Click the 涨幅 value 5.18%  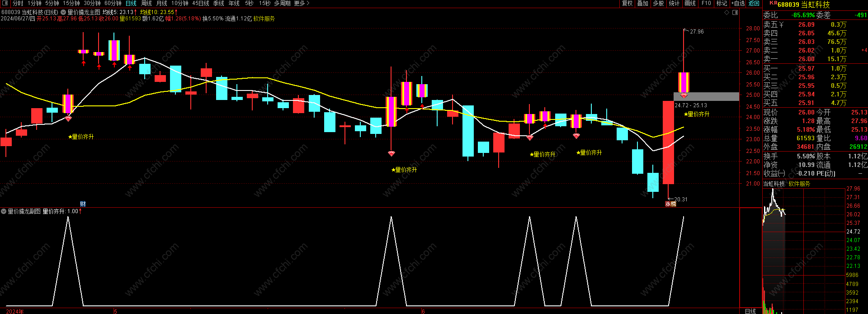coord(806,129)
